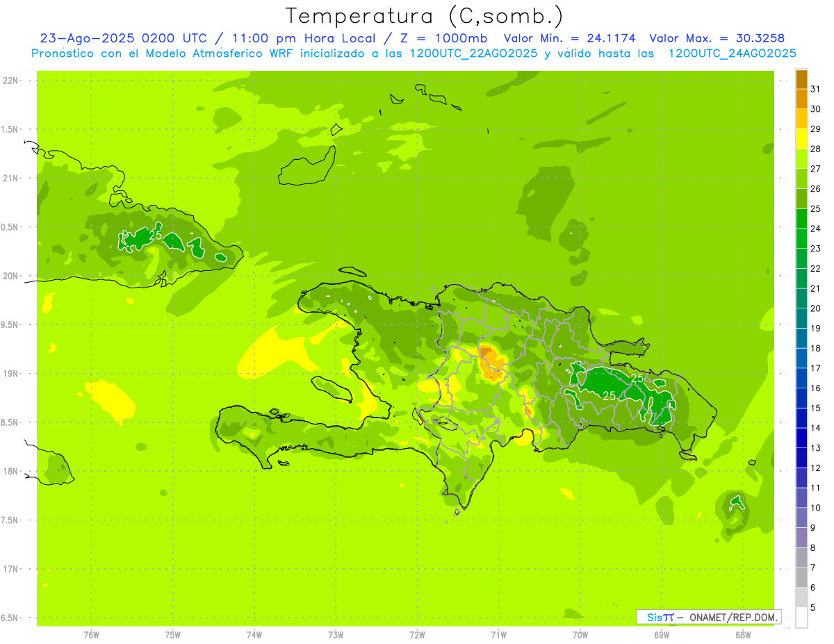Click the '70W' longitude axis label
This screenshot has height=644, width=834.
pyautogui.click(x=580, y=635)
